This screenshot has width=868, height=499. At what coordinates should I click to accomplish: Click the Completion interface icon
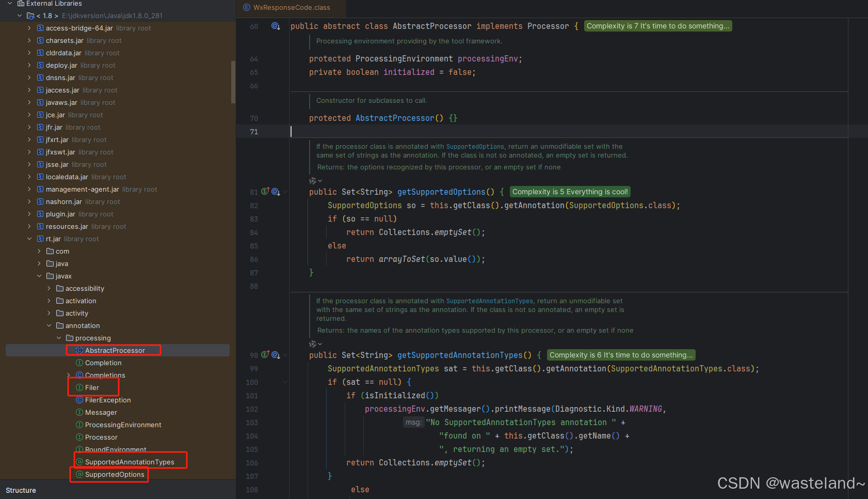point(79,363)
